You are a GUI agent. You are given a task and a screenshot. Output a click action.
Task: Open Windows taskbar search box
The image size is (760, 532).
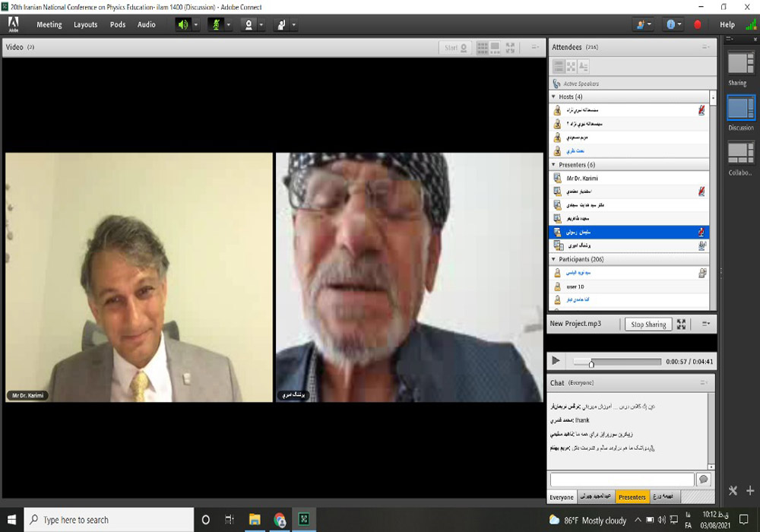click(109, 520)
